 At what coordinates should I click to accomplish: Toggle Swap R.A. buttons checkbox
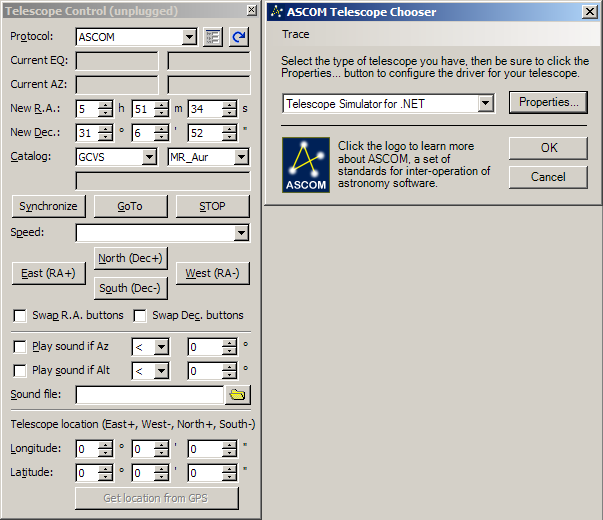[x=20, y=316]
